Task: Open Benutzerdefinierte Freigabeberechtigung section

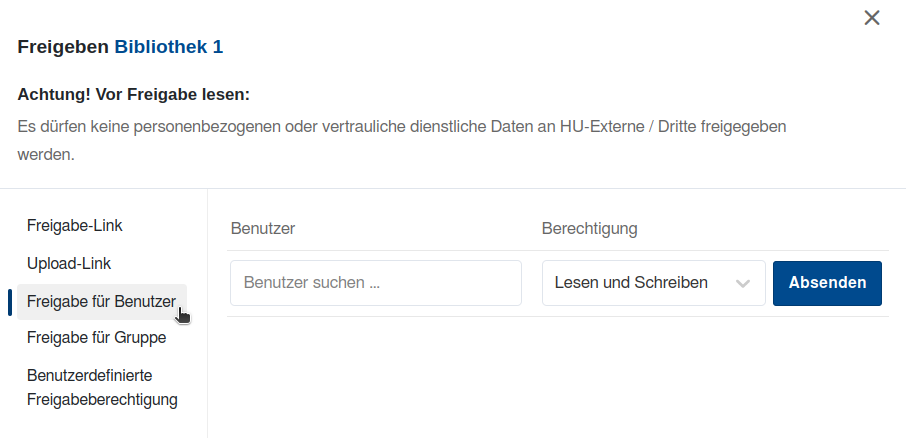Action: pos(101,387)
